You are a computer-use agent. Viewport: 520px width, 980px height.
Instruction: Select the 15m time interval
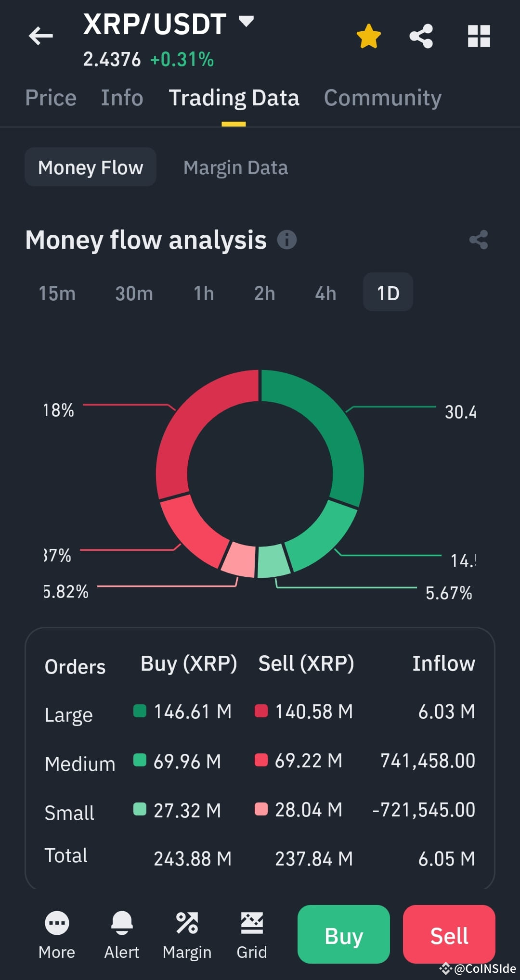pyautogui.click(x=57, y=293)
